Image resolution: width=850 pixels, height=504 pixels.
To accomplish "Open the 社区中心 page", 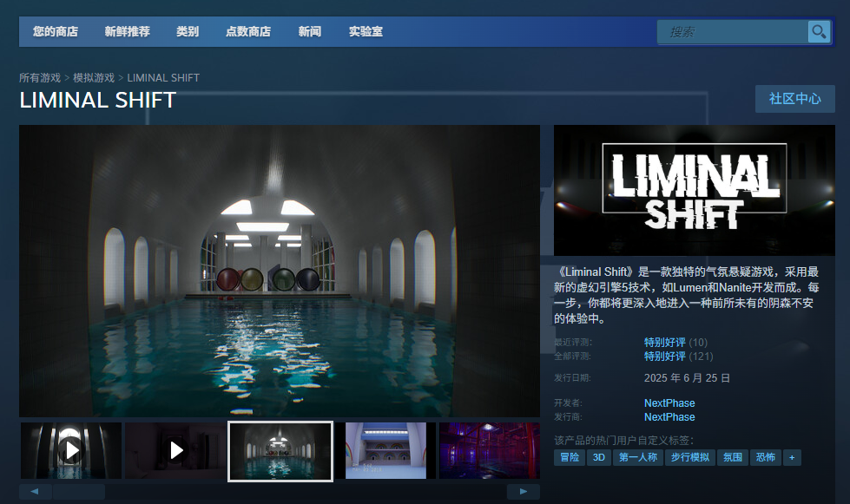I will point(794,99).
